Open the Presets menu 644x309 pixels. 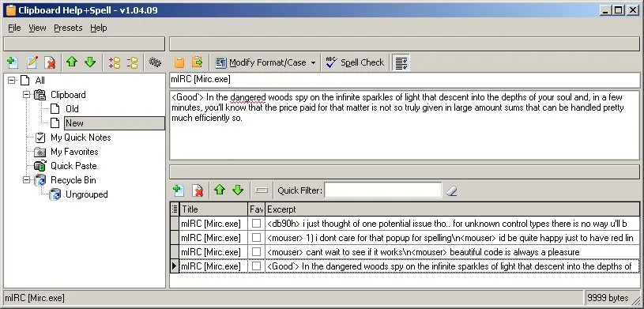click(x=68, y=28)
